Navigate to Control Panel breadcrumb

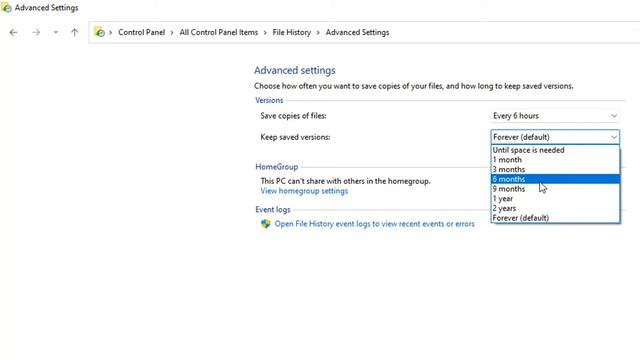142,32
